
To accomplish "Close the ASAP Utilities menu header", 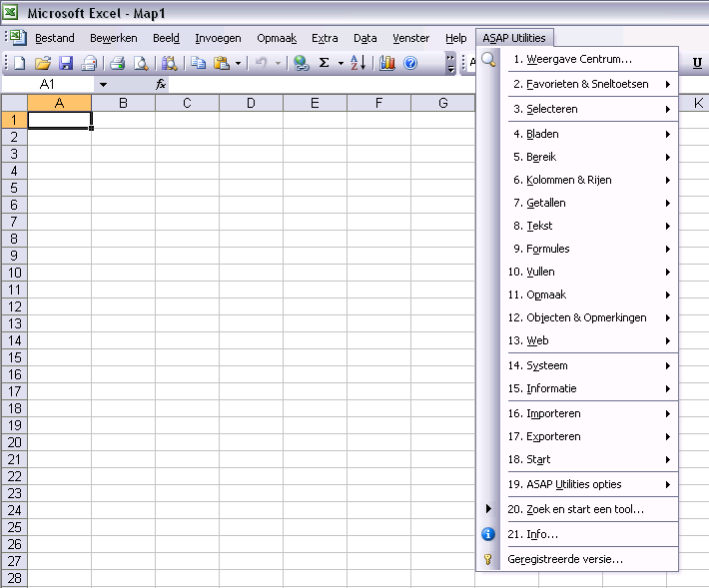I will pos(514,38).
